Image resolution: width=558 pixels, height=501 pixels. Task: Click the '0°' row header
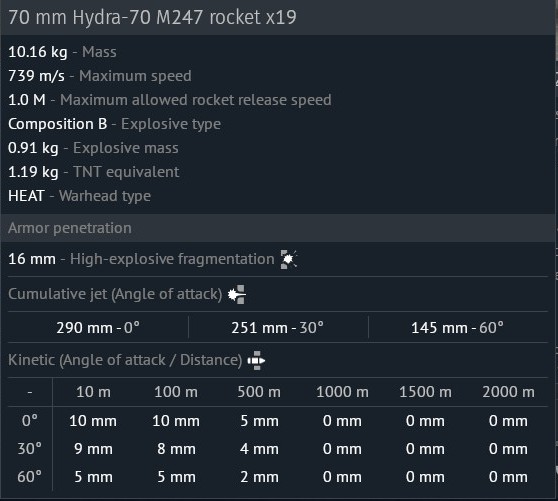[30, 421]
